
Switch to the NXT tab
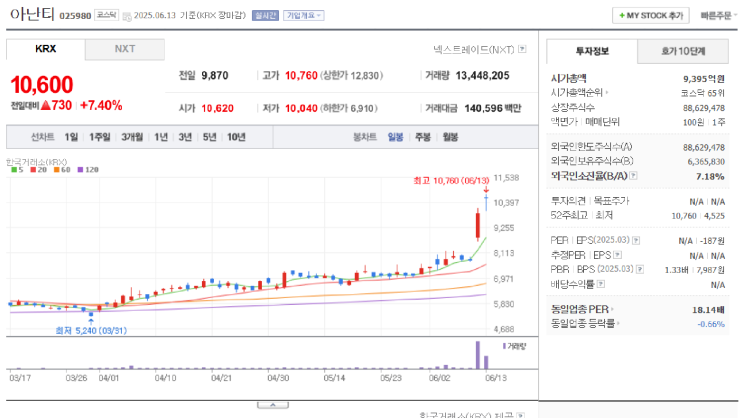click(125, 49)
